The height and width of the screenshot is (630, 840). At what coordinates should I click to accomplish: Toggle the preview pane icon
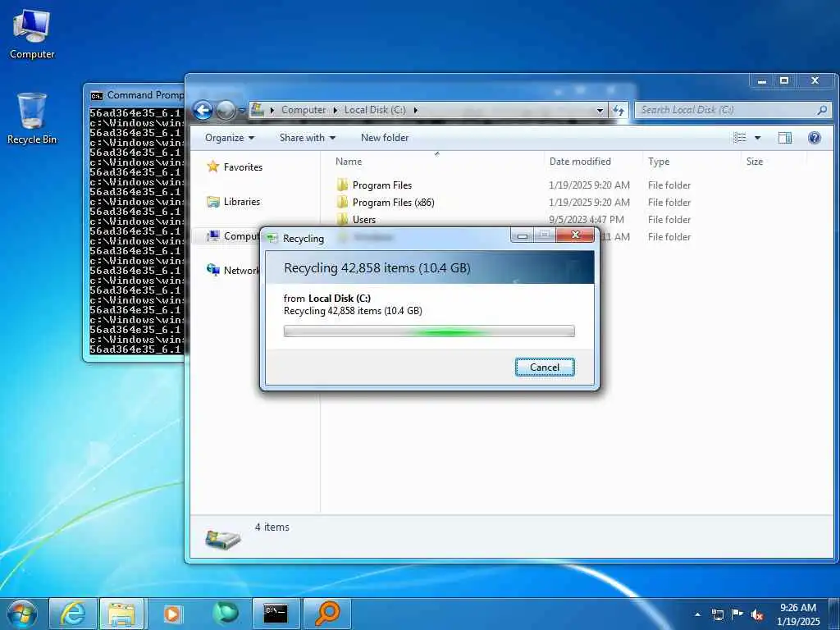785,138
